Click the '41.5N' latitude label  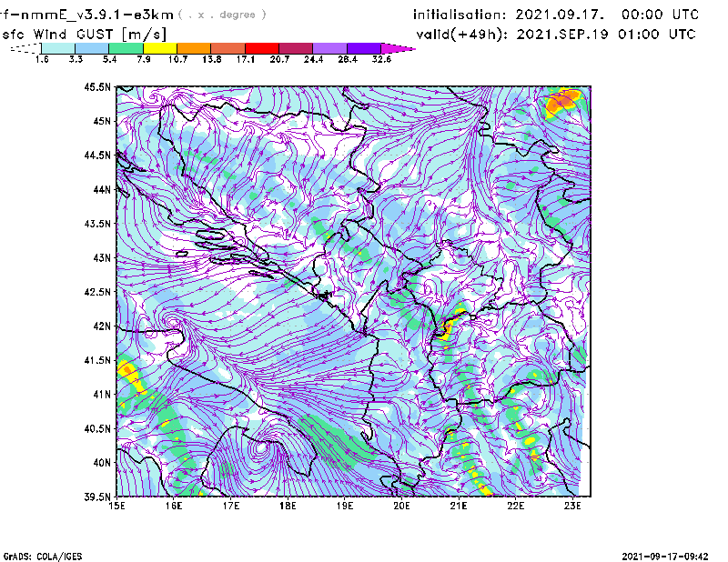97,360
